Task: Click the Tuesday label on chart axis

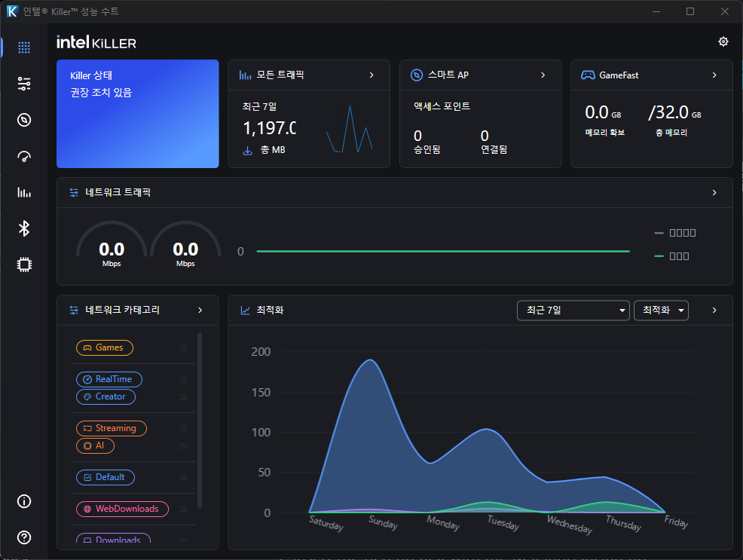Action: [503, 523]
